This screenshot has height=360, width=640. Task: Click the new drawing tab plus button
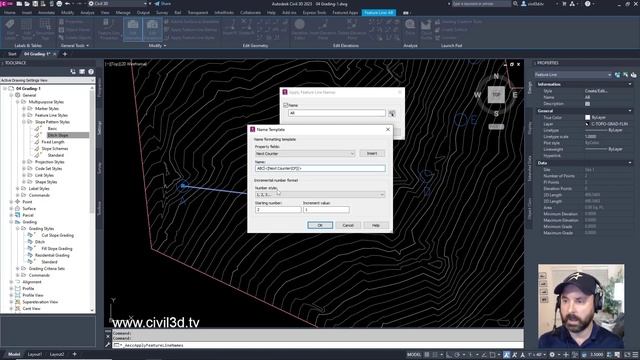[x=64, y=54]
